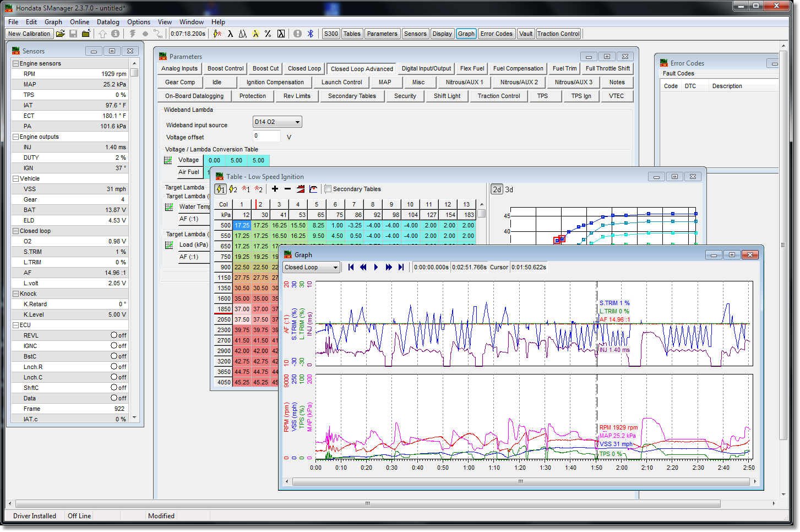Open the Options menu

[139, 22]
